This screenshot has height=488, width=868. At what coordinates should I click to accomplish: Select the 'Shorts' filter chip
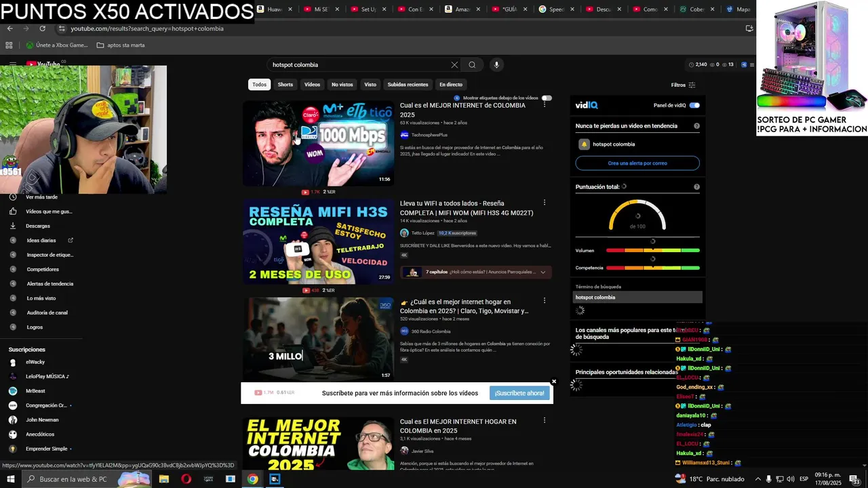click(x=285, y=85)
